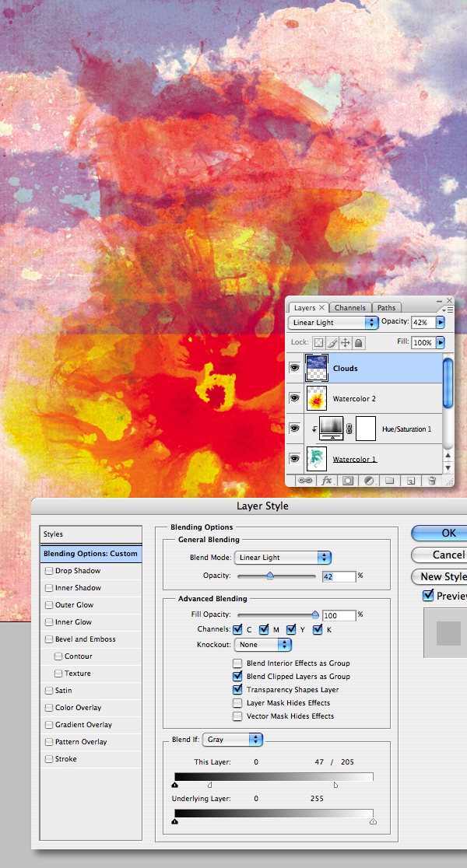Enable the Color Overlay checkbox
Screen dimensions: 467x868
coord(49,708)
